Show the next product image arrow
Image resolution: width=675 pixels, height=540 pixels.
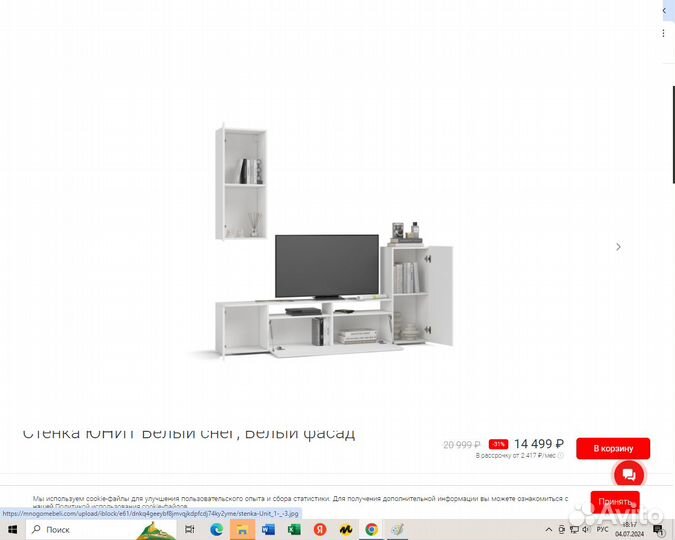(618, 246)
